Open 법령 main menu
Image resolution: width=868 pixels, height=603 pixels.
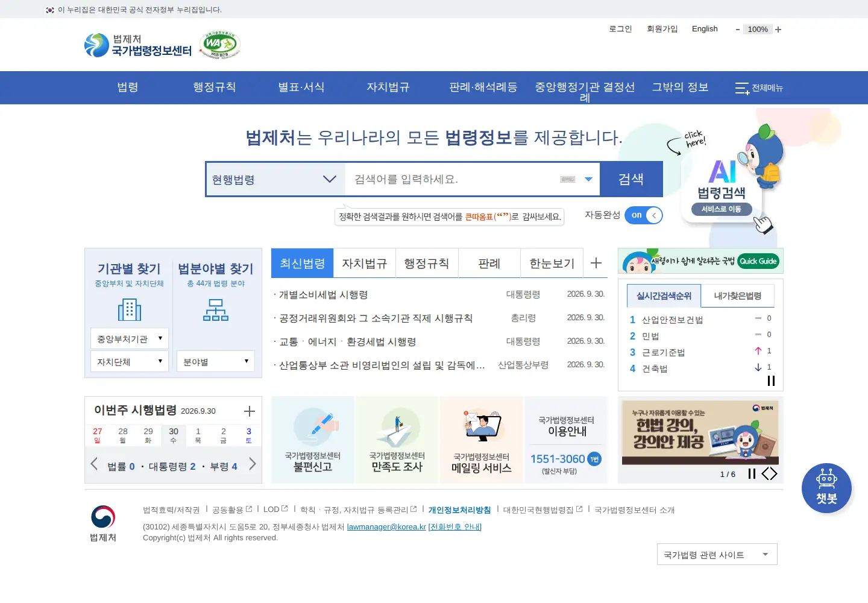(128, 87)
